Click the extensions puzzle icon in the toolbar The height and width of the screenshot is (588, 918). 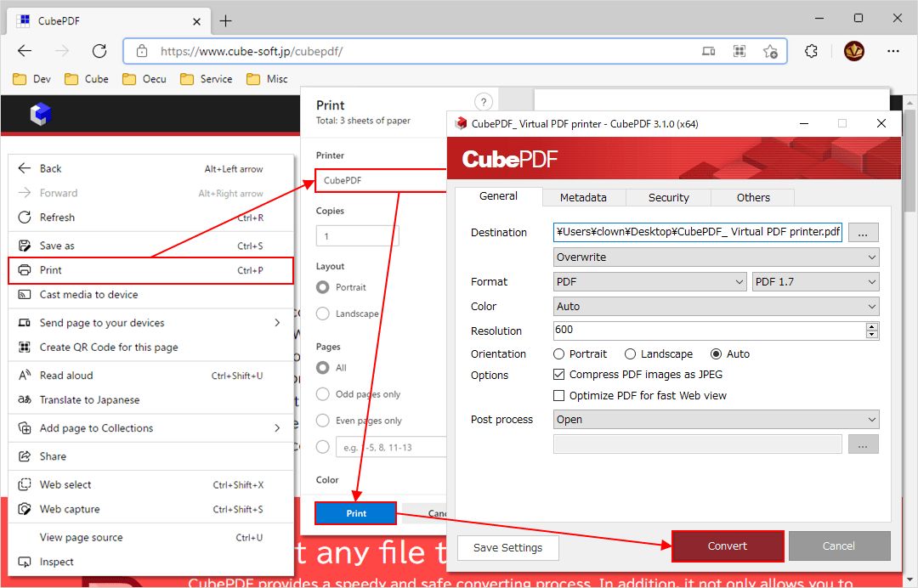(810, 50)
